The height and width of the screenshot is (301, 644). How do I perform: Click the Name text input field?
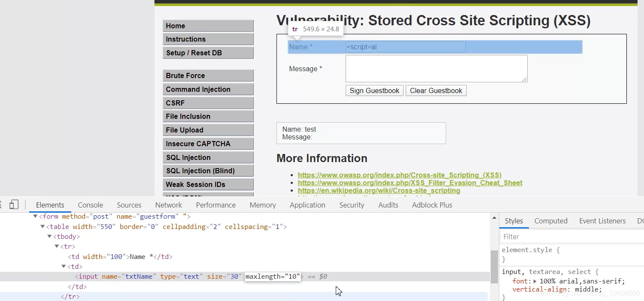point(405,47)
